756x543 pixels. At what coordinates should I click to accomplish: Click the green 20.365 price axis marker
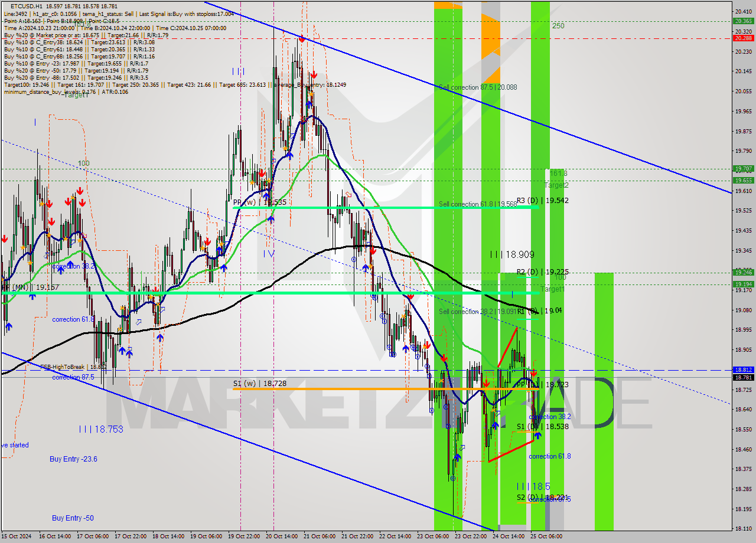point(742,21)
